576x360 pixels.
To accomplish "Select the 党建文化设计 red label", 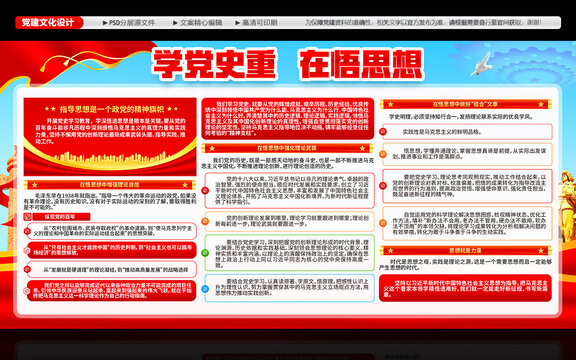I will click(49, 23).
